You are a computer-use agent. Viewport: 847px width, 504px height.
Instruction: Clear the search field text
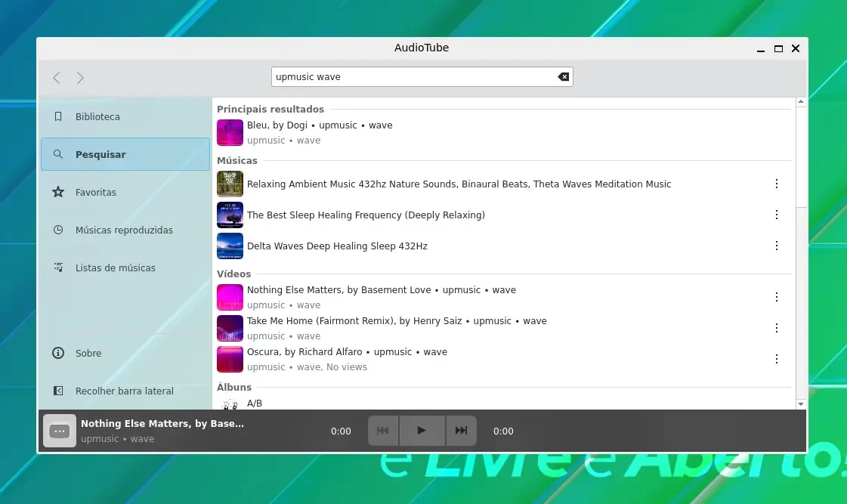[x=564, y=77]
